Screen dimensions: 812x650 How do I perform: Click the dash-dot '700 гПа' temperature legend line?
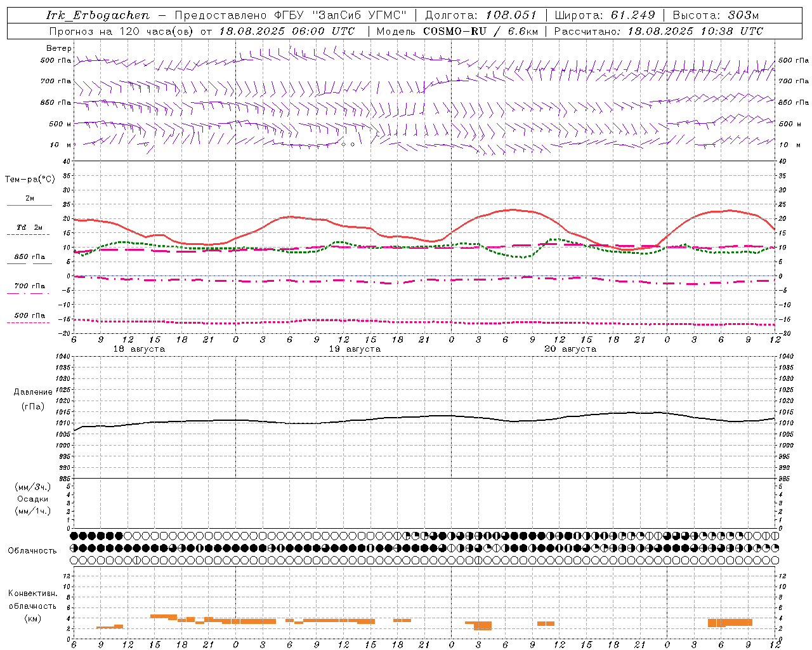[x=28, y=293]
